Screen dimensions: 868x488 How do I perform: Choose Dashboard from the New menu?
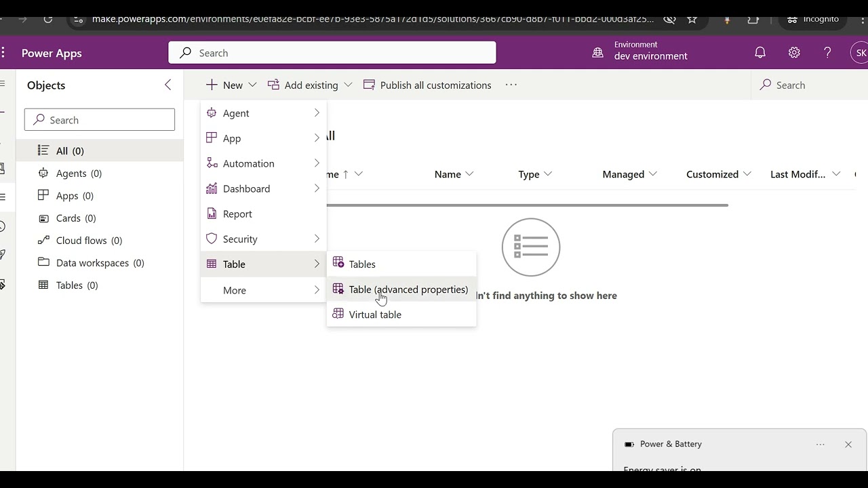tap(264, 188)
